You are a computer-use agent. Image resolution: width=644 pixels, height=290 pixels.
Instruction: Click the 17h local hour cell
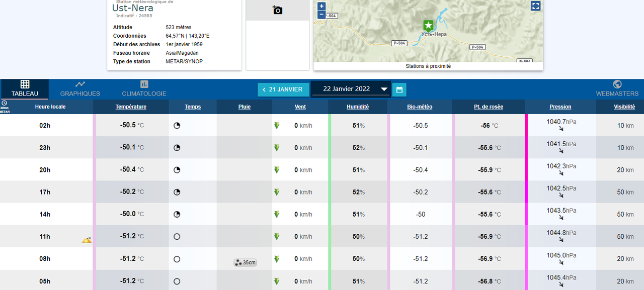click(45, 192)
